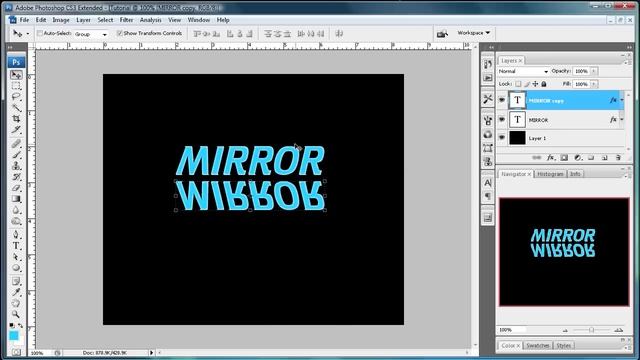Select the Horizontal Type tool

pos(16,246)
